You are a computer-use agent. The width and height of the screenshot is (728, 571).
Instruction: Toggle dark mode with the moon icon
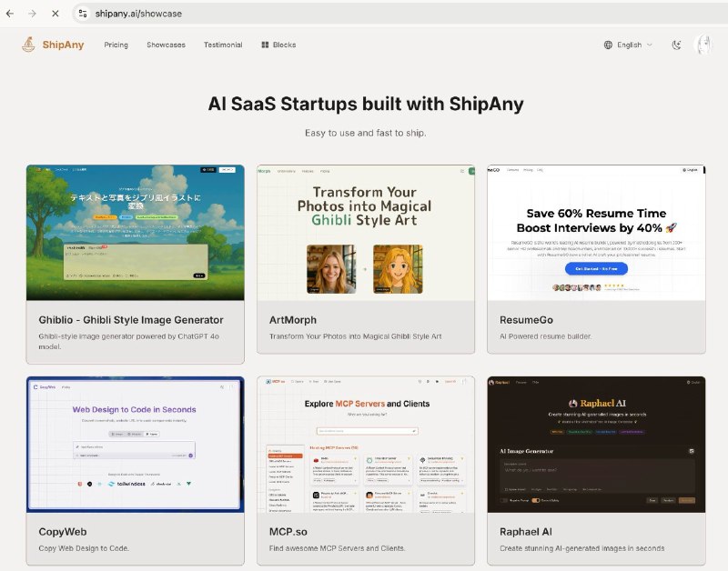click(x=676, y=45)
